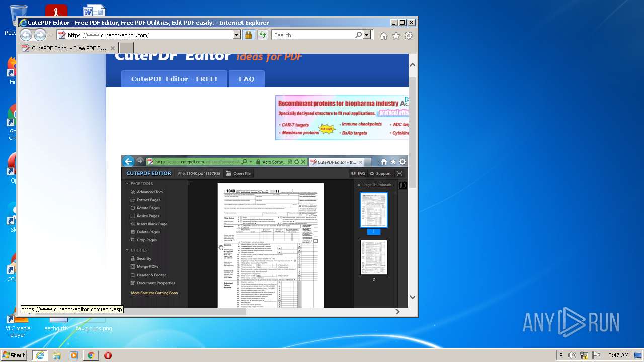Open the Word document desktop icon

94,11
